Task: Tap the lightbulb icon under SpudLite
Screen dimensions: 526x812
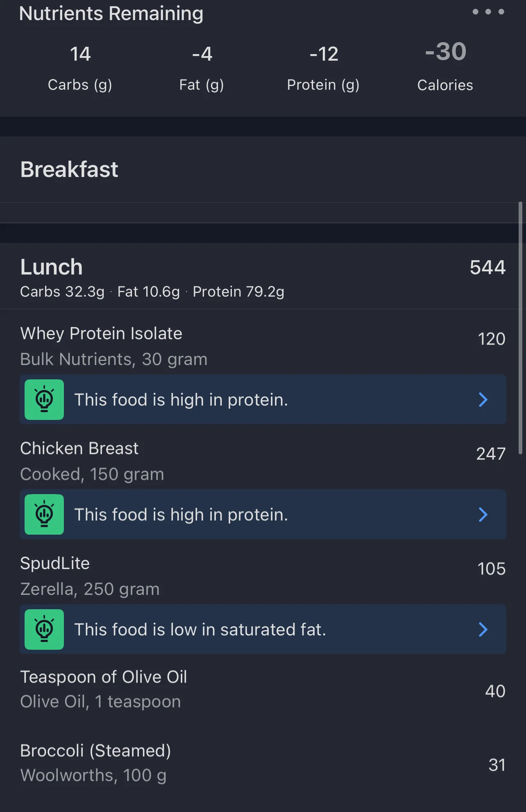Action: (44, 629)
